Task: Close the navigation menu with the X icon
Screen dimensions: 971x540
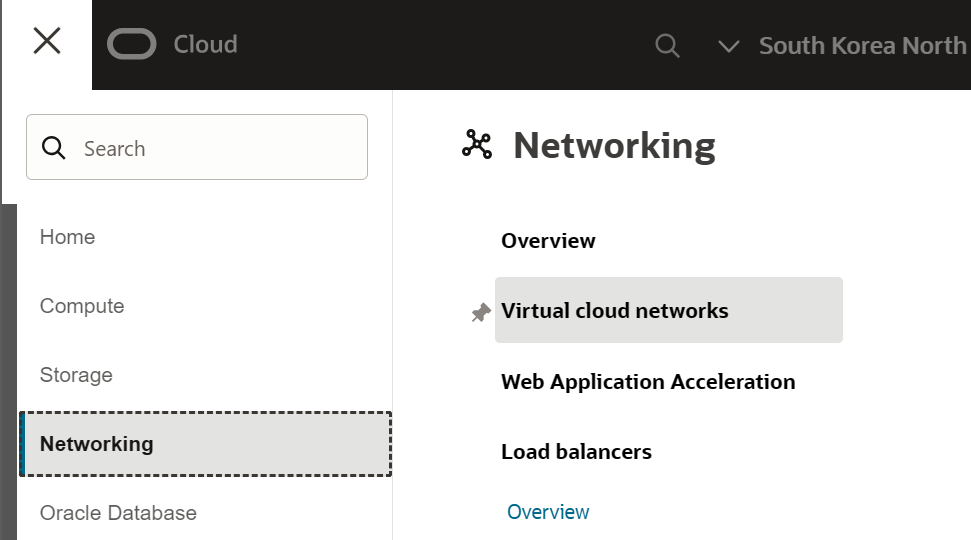Action: pos(46,41)
